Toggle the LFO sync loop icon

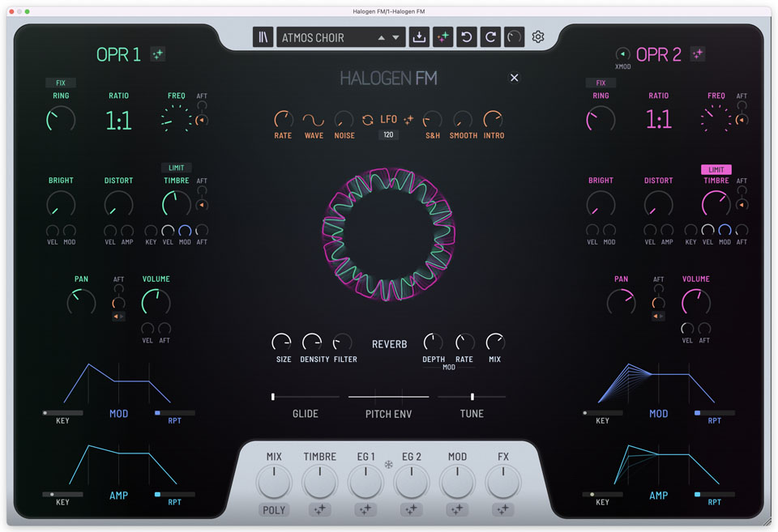tap(368, 120)
